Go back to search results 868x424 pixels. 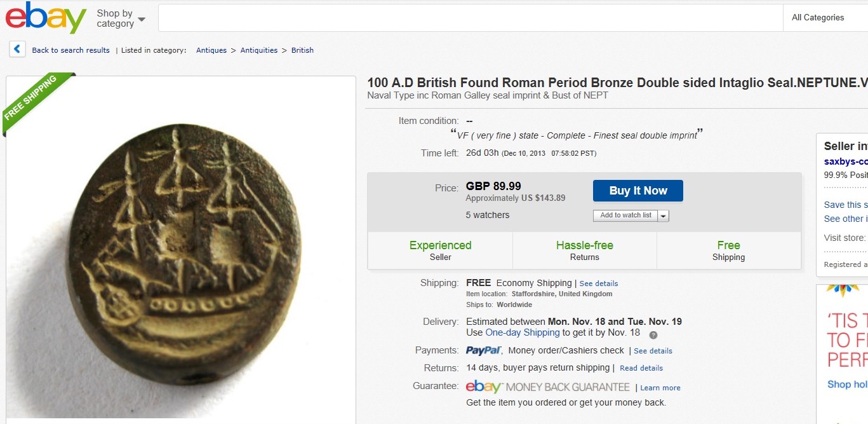click(70, 50)
